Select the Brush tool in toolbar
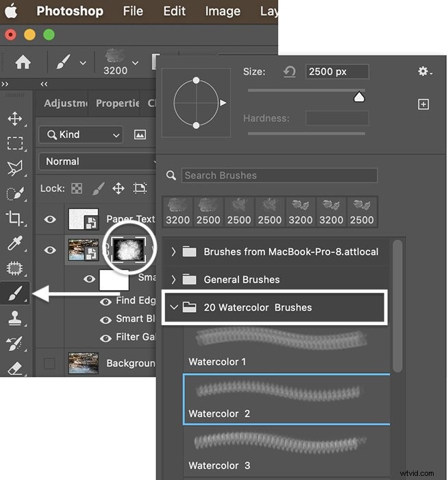This screenshot has width=448, height=480. pyautogui.click(x=14, y=293)
